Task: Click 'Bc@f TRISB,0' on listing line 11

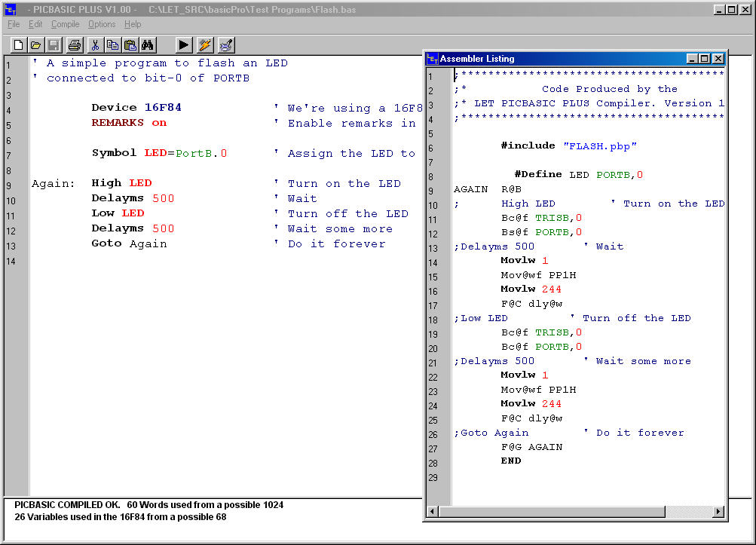Action: coord(541,218)
